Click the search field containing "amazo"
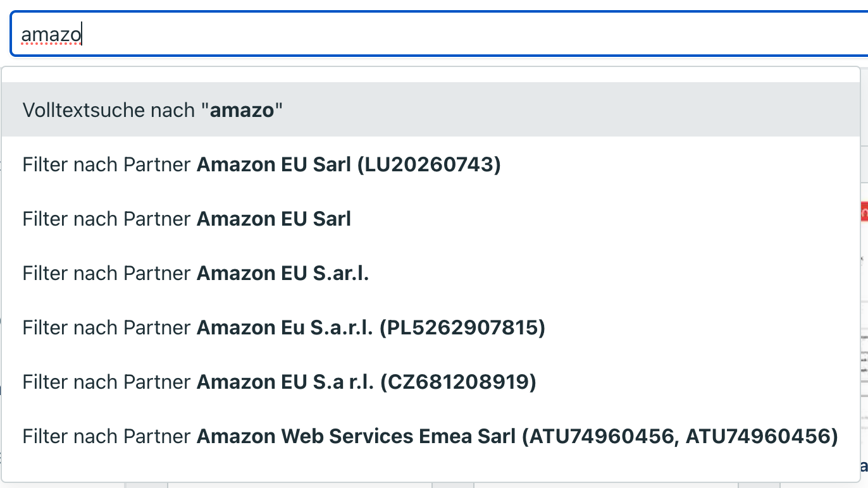This screenshot has height=488, width=868. click(437, 34)
